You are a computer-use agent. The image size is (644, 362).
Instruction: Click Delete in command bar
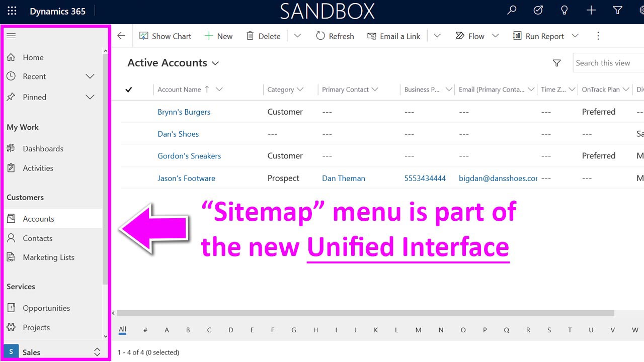(263, 36)
